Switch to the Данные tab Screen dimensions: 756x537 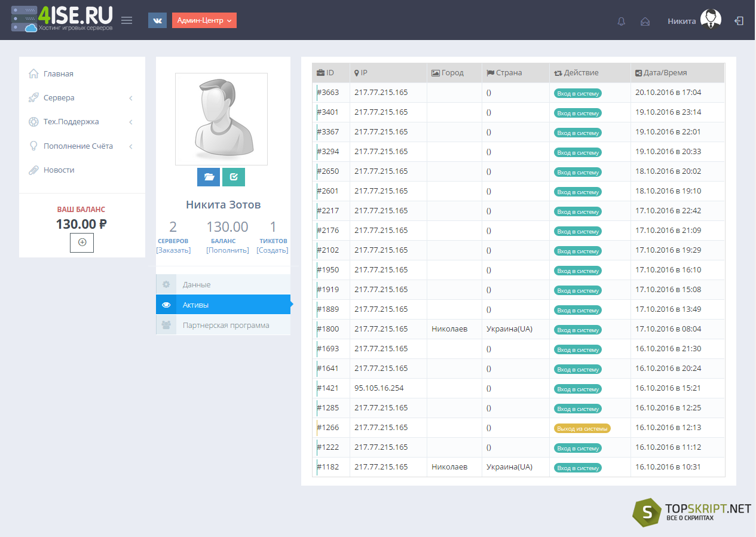click(x=223, y=284)
